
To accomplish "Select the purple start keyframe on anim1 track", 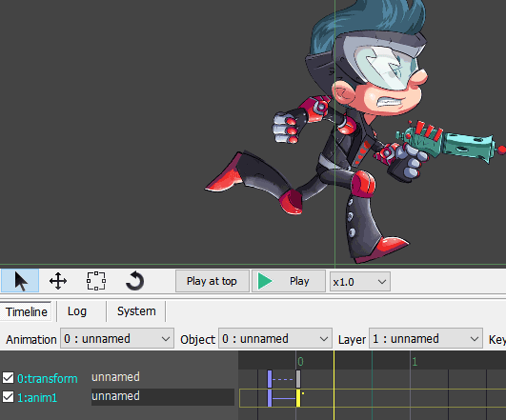I will (270, 398).
